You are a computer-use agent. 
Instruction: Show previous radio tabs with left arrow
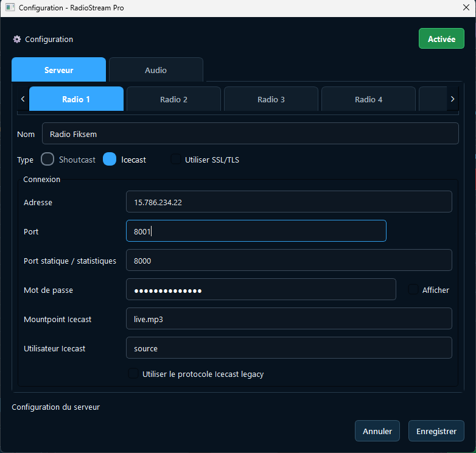(x=23, y=99)
